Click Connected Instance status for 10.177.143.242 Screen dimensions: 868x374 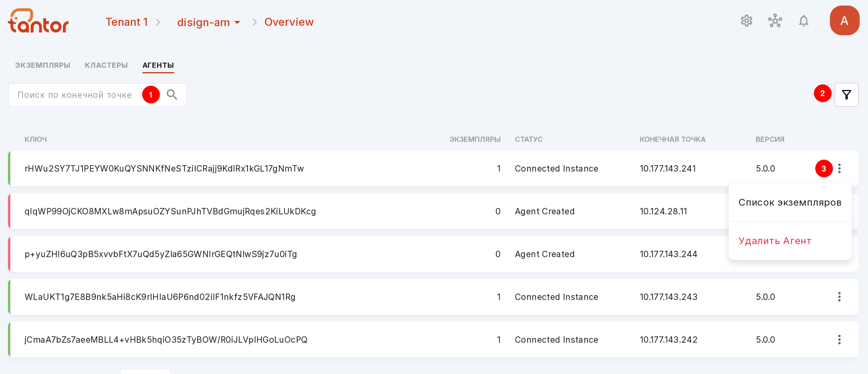(x=556, y=339)
